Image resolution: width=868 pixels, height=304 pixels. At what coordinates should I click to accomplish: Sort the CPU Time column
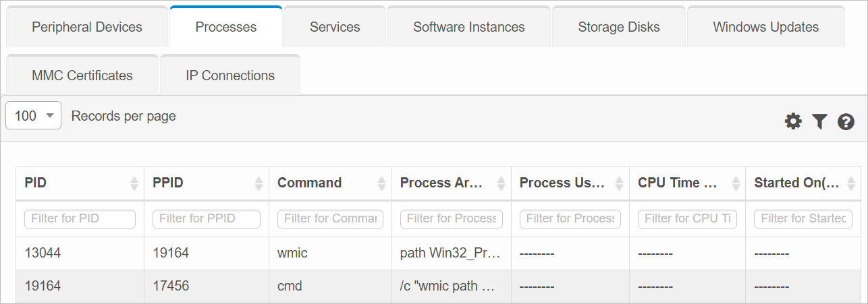[x=735, y=183]
